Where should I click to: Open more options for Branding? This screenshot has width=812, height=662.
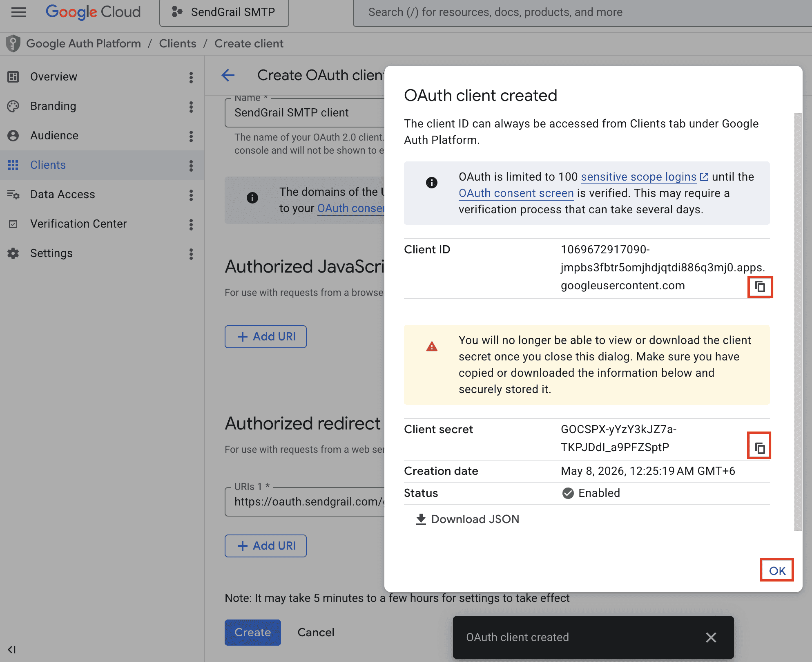tap(191, 107)
